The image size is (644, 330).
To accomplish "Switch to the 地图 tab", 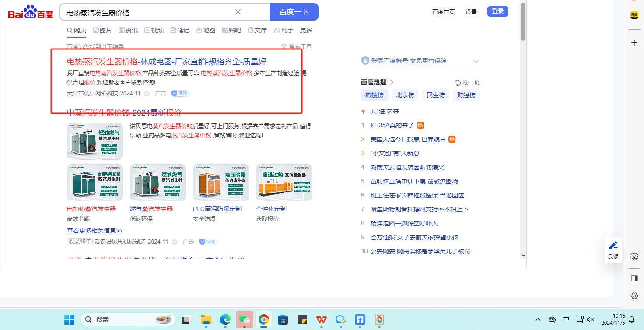I will (206, 30).
